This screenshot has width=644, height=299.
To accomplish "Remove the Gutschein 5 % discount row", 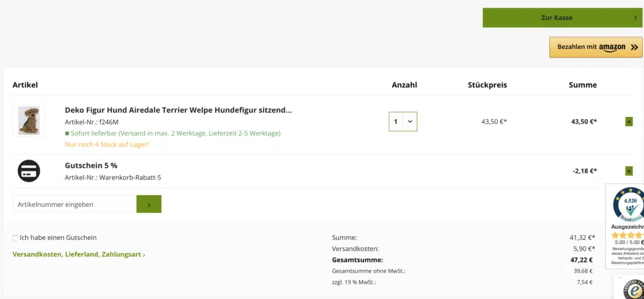I will click(x=628, y=170).
